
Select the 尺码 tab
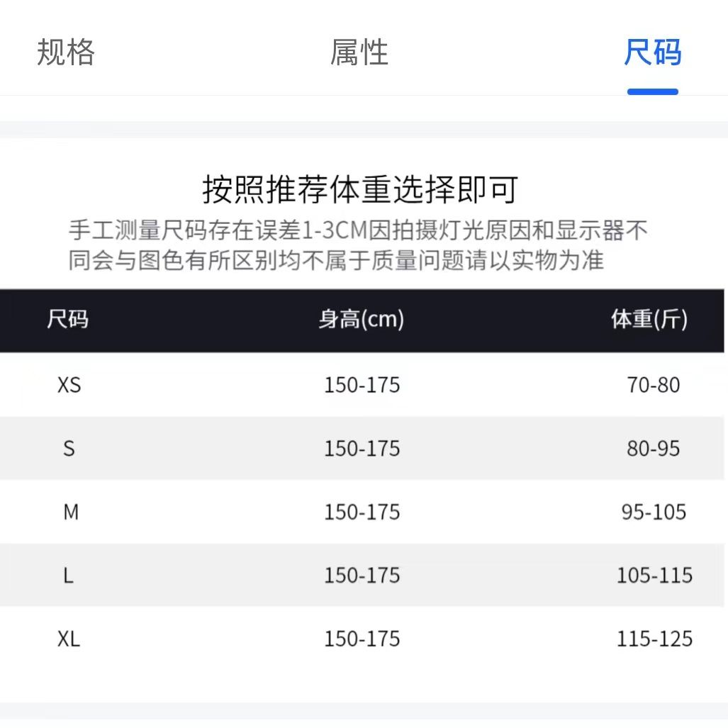pyautogui.click(x=652, y=53)
